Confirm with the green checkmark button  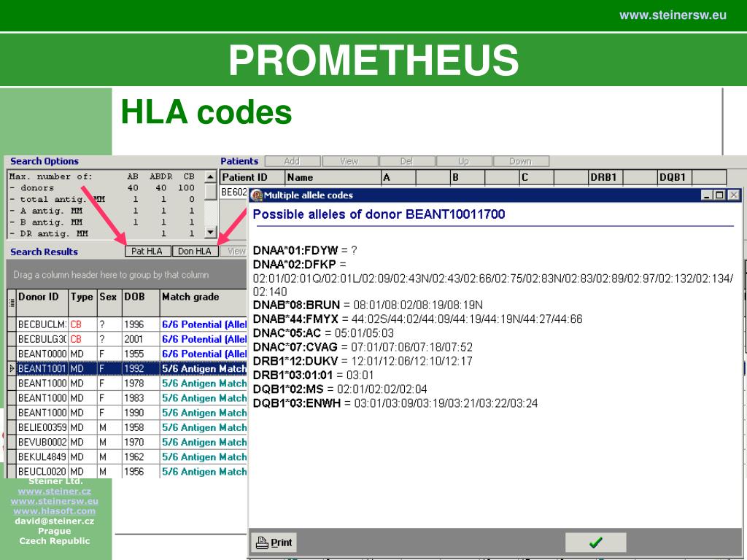point(595,542)
